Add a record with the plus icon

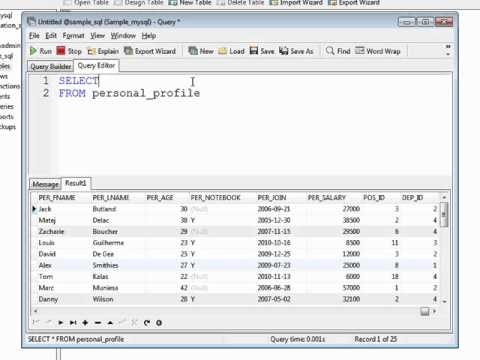(85, 323)
